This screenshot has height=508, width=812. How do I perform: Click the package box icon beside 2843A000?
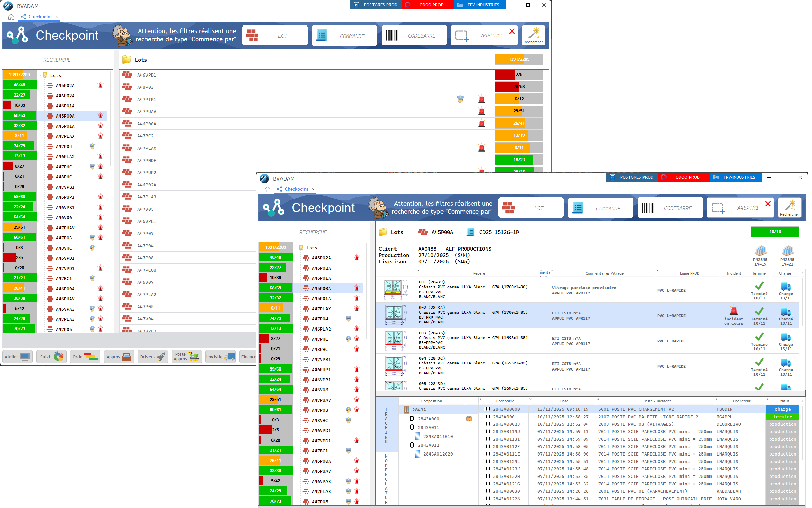coord(469,419)
